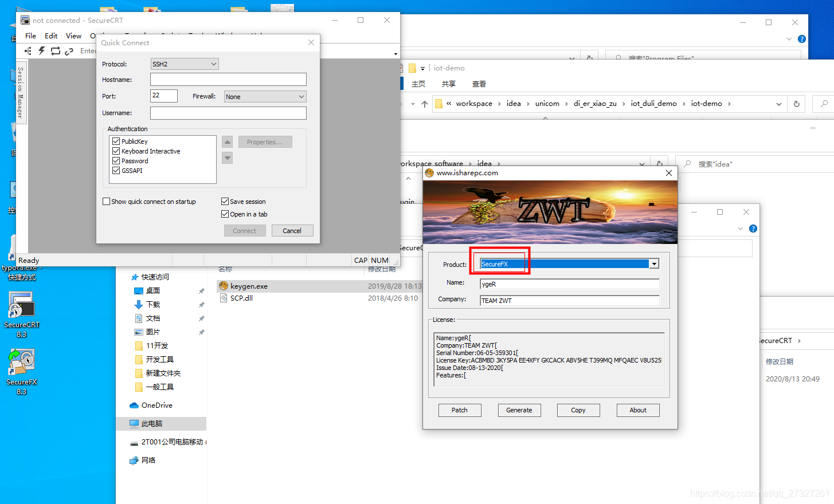
Task: Open the File menu in SecureCRT
Action: point(30,36)
